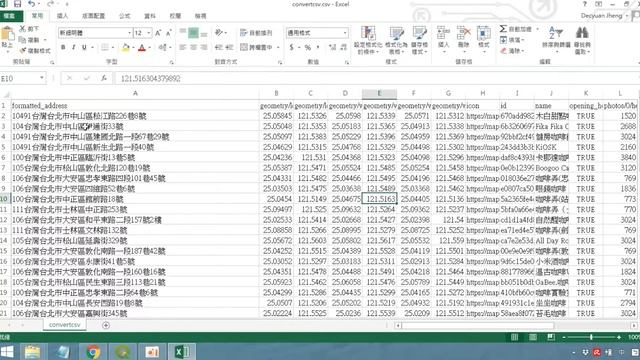Toggle Italic formatting
Screen dimensions: 640x360
pos(73,48)
